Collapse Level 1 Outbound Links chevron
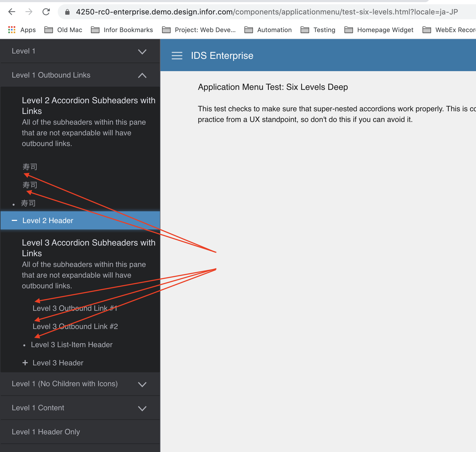This screenshot has width=476, height=452. tap(142, 76)
